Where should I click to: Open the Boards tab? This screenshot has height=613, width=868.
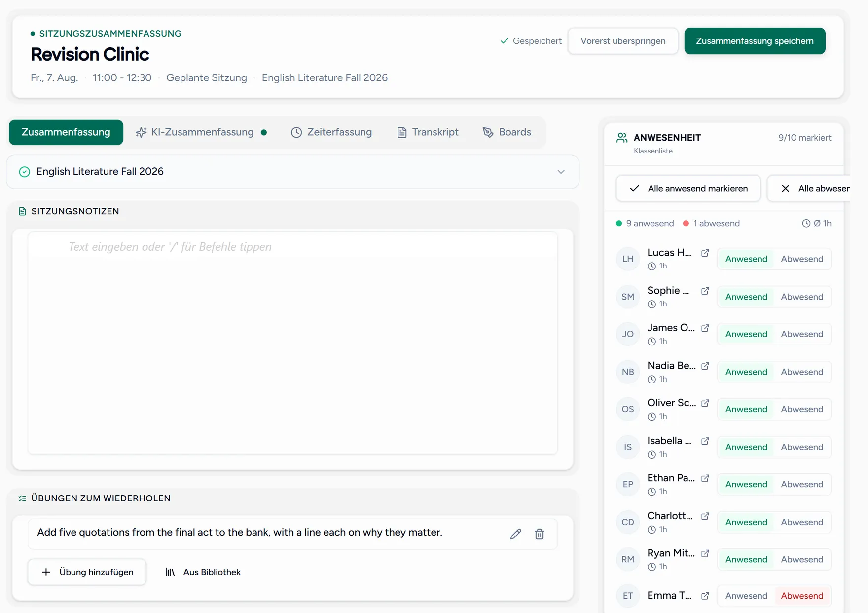507,132
